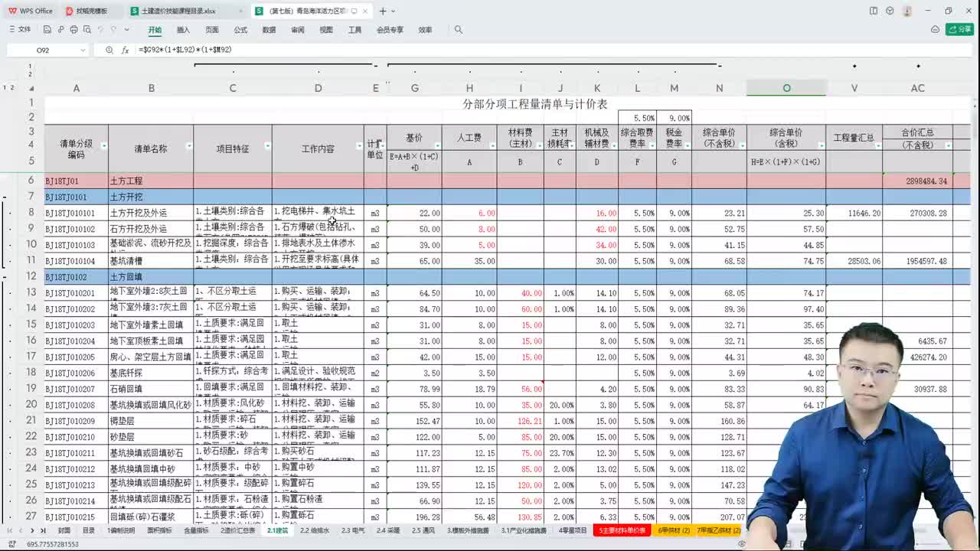Click outline level 2 button
Screen dimensions: 980x551
coord(11,88)
